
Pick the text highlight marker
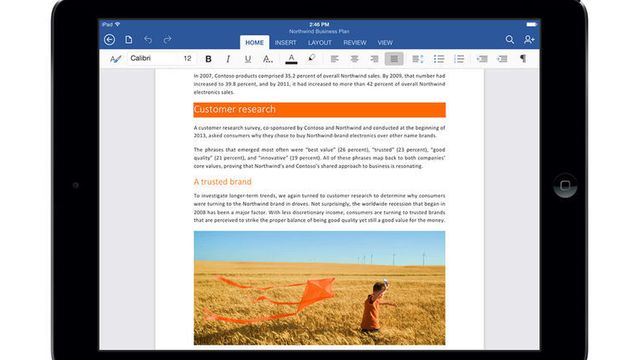tap(311, 58)
